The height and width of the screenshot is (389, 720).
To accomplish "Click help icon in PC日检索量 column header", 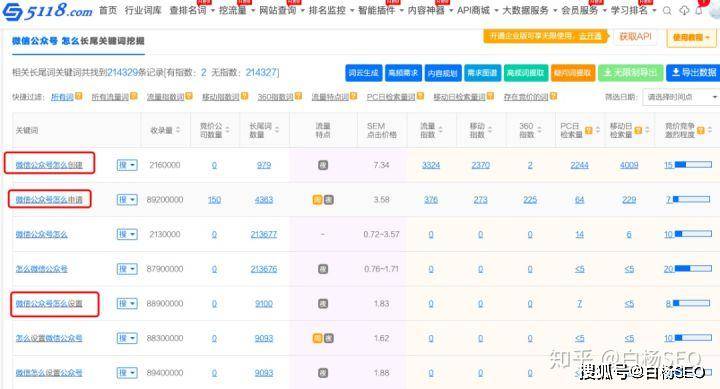I will (x=589, y=130).
